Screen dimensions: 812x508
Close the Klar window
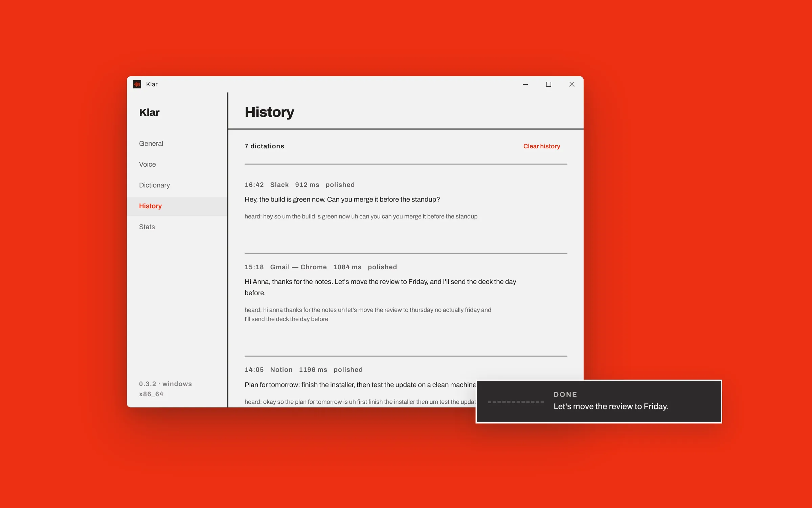(572, 84)
